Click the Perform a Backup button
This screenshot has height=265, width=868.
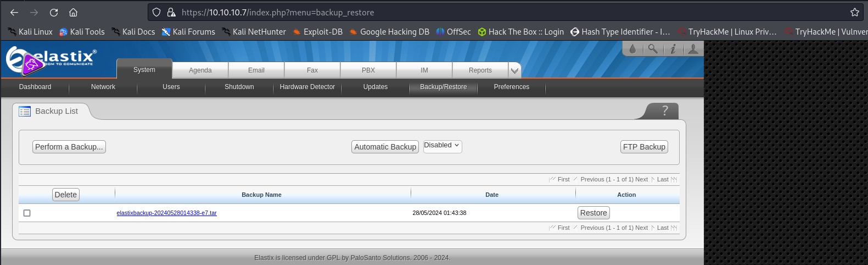(69, 147)
